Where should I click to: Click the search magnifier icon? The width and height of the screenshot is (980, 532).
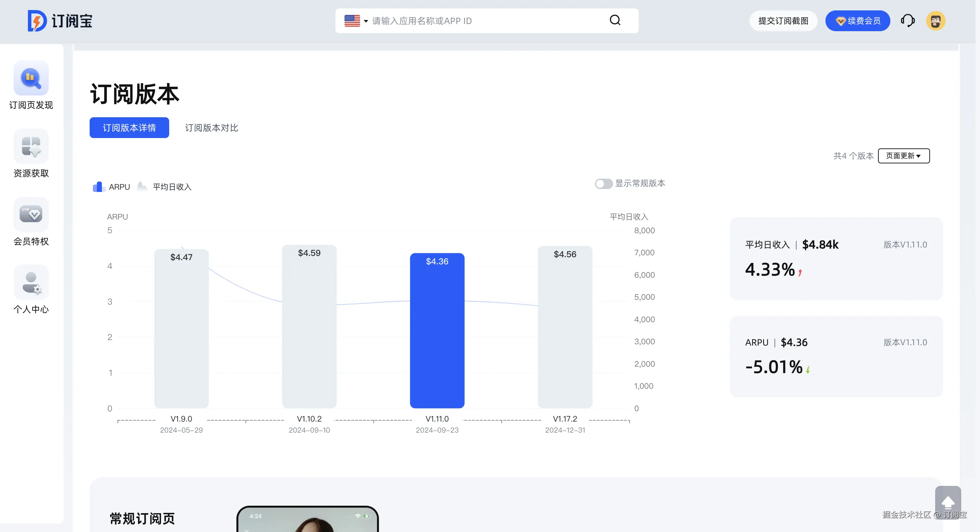(x=615, y=20)
